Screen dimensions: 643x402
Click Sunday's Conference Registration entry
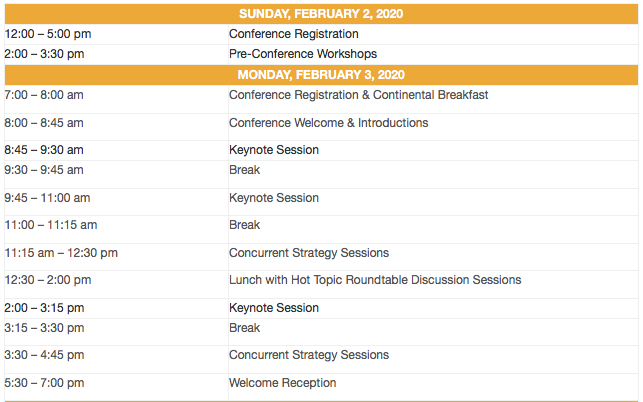point(293,34)
